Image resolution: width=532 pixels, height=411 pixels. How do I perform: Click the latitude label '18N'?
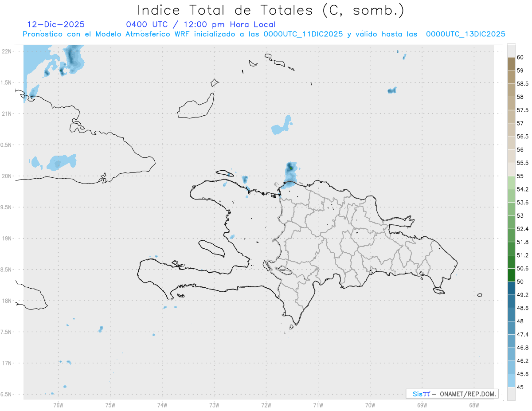[x=6, y=301]
